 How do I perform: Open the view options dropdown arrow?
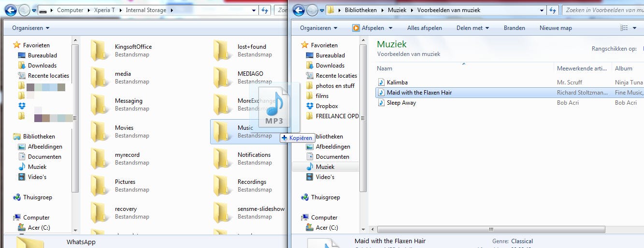point(635,28)
